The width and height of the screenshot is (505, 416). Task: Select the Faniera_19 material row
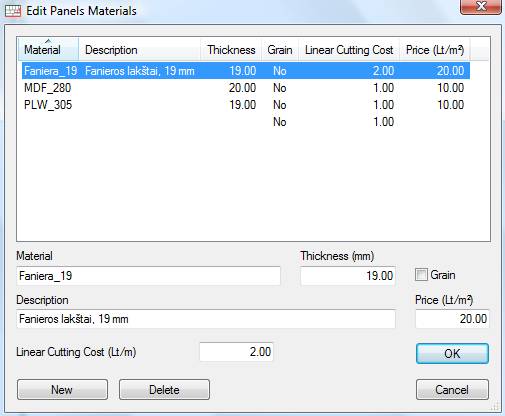(246, 71)
